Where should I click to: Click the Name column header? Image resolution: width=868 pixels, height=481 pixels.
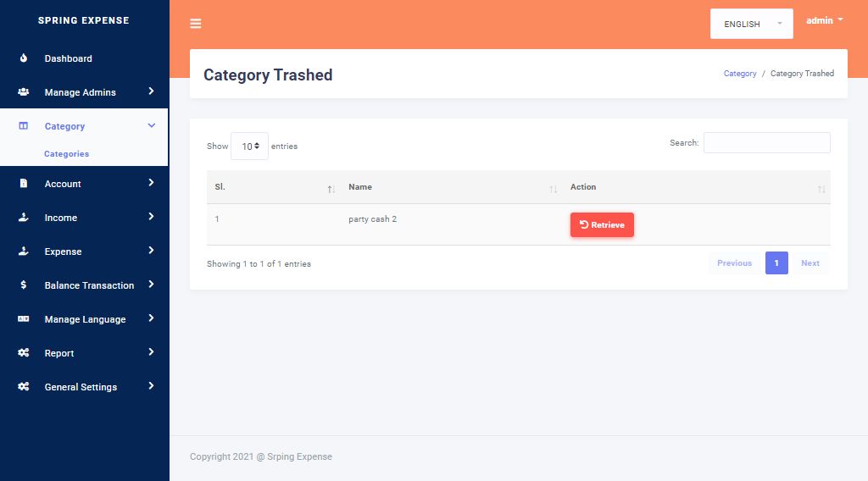(x=451, y=187)
